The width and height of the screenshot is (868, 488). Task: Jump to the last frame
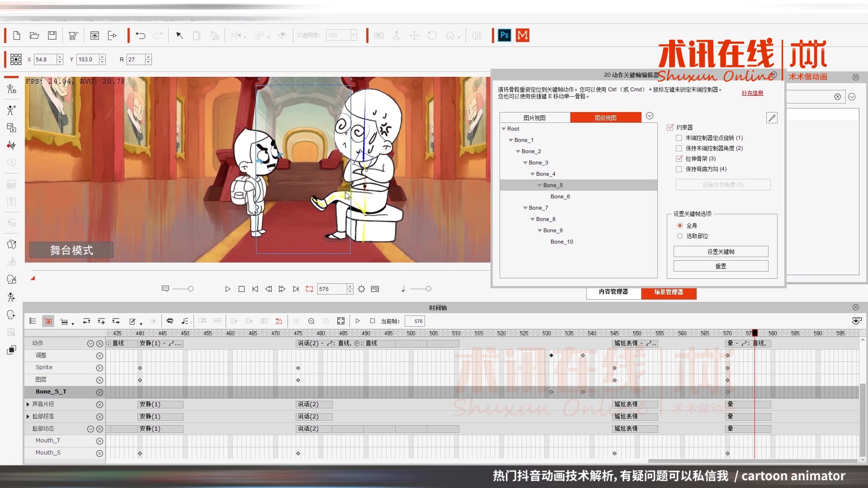tap(296, 289)
